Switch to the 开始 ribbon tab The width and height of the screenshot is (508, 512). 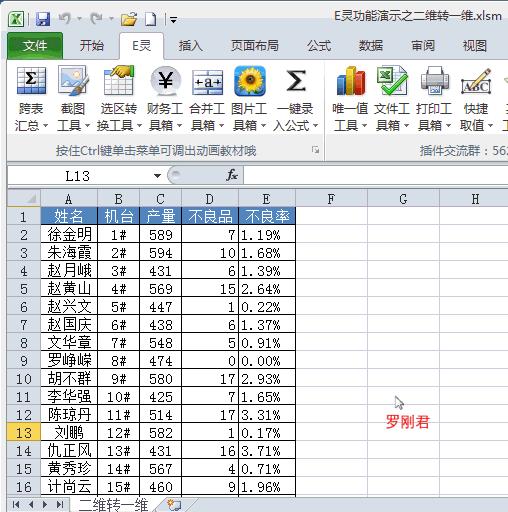coord(92,46)
